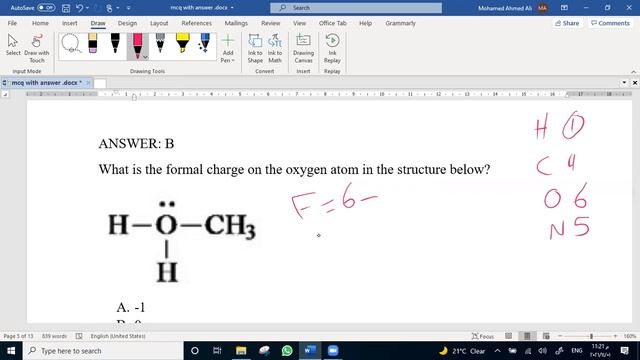Click the Select cursor tool
640x360 pixels.
tap(13, 45)
